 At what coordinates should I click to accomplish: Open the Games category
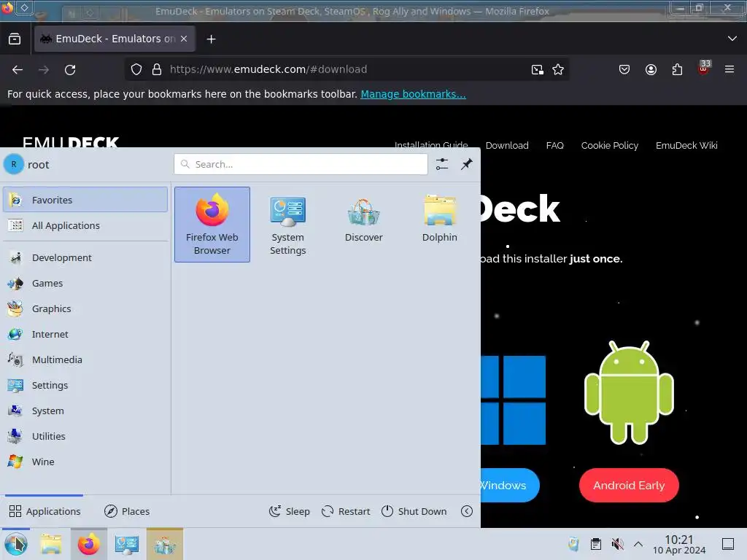(x=85, y=284)
